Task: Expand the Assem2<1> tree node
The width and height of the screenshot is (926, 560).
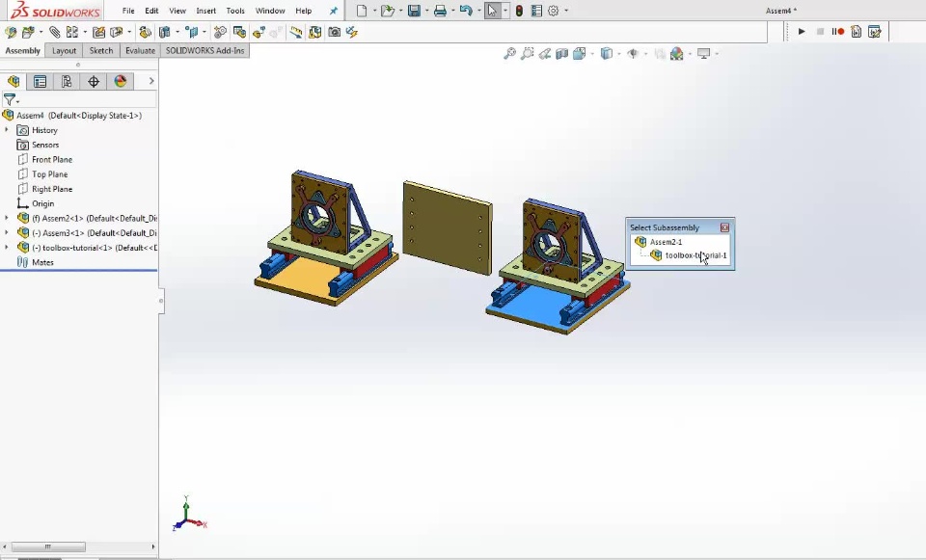Action: [7, 218]
